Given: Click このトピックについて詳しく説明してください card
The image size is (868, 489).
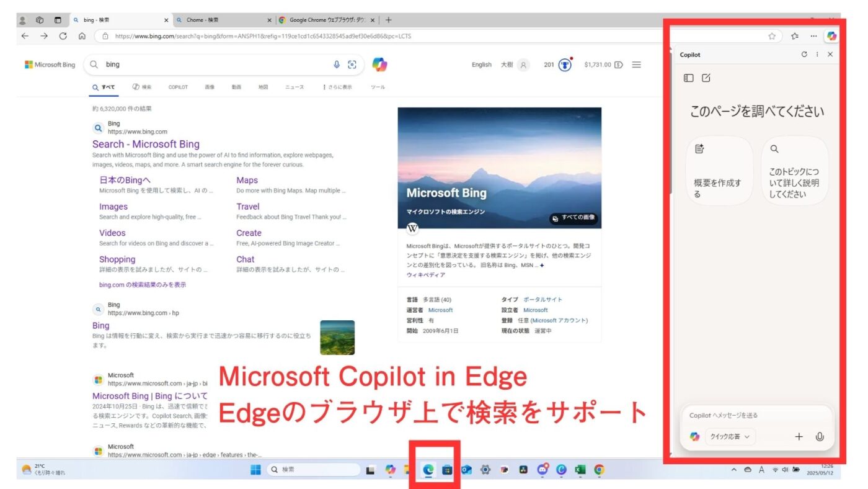Looking at the screenshot, I should click(x=795, y=171).
